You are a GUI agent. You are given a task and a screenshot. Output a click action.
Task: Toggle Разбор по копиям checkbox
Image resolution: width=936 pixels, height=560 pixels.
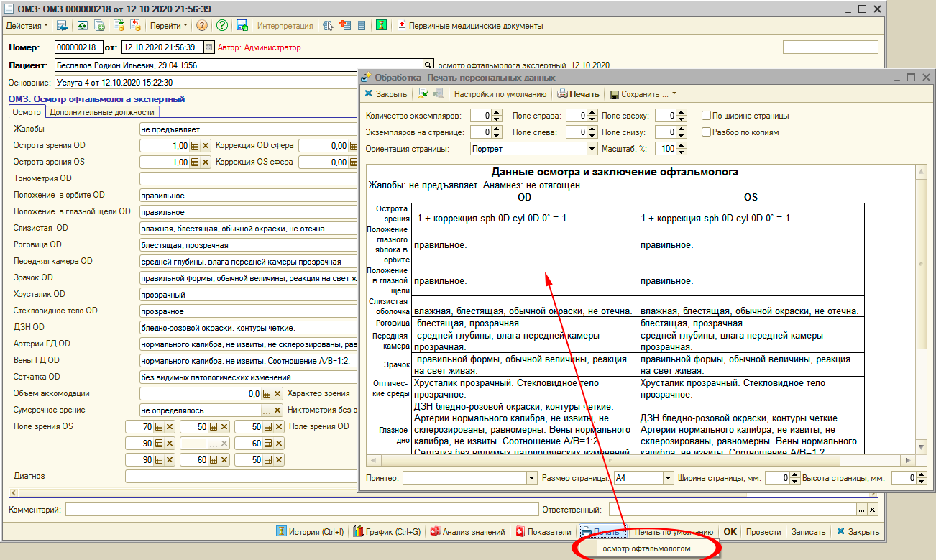coord(707,132)
